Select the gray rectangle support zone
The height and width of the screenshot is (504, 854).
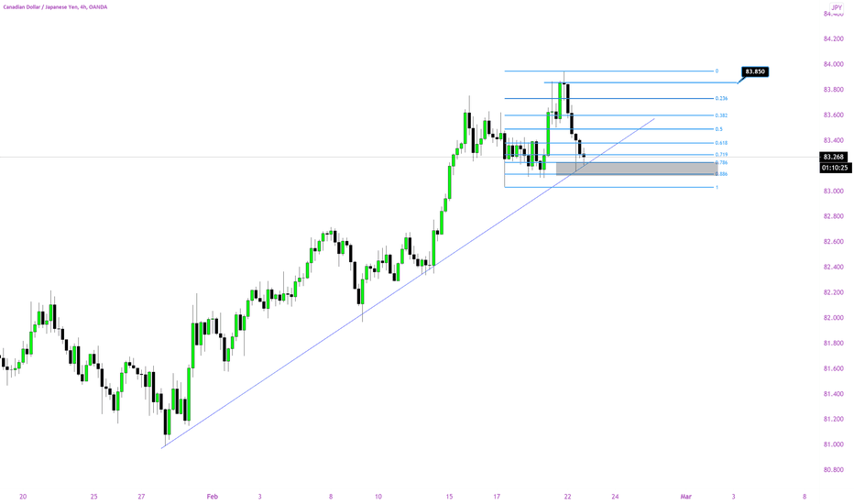coord(636,169)
